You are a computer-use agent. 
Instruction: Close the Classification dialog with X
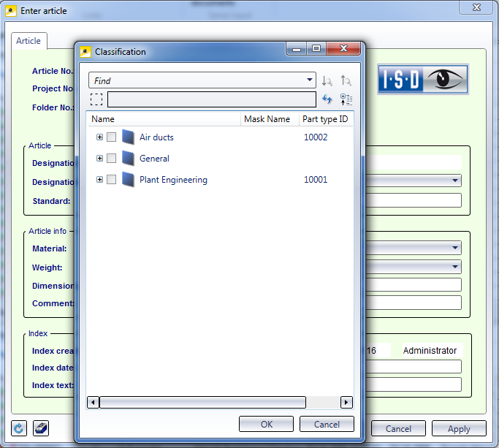(343, 48)
